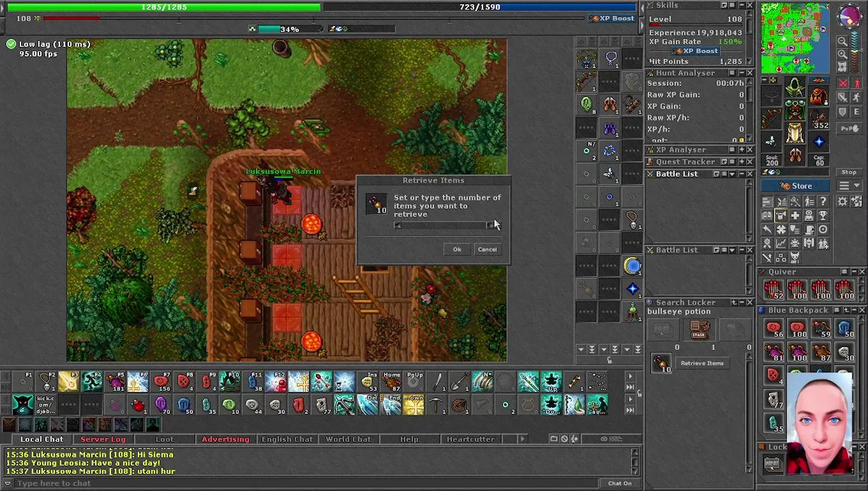Toggle the chase opponent mode
Viewport: 868px width, 491px height.
(856, 98)
